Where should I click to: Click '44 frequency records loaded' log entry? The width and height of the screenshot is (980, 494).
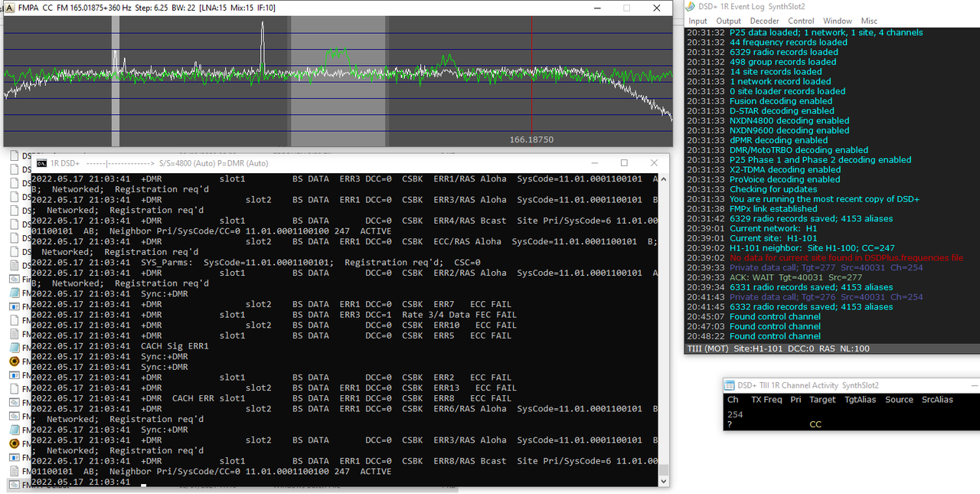[788, 43]
